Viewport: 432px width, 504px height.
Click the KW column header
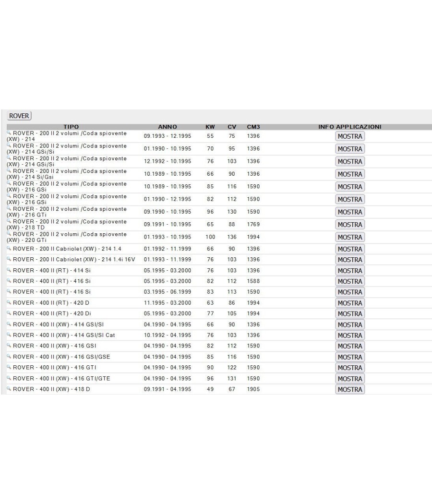pyautogui.click(x=210, y=127)
